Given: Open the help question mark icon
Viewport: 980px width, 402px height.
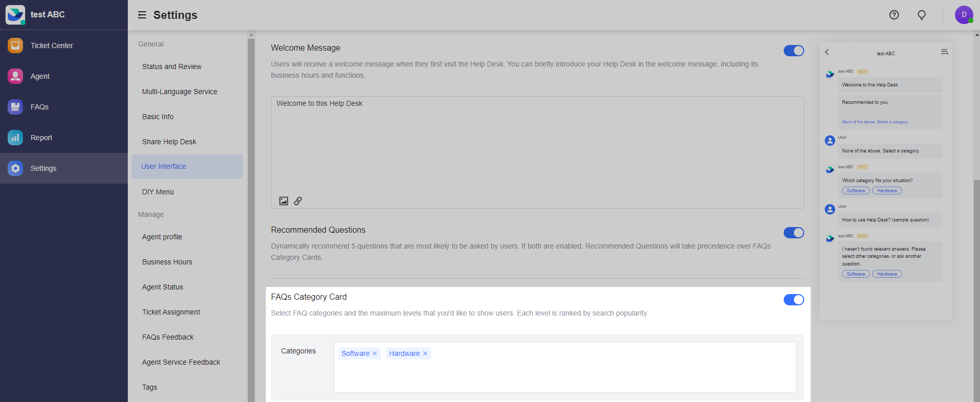Looking at the screenshot, I should point(894,15).
